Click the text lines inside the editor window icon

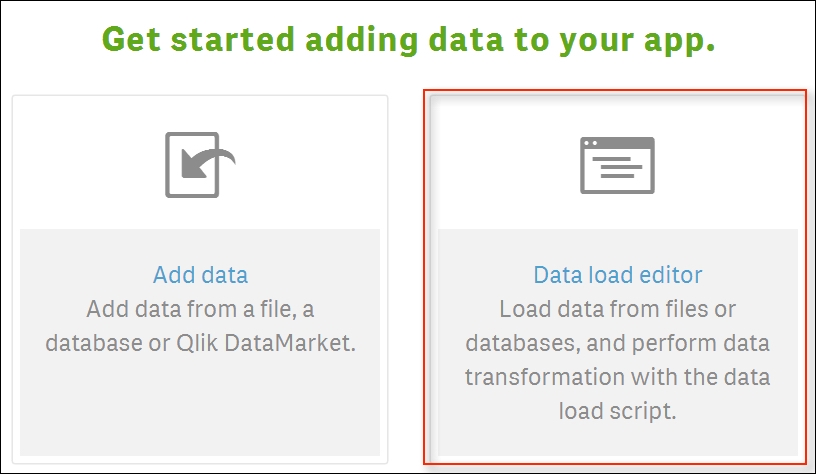617,167
